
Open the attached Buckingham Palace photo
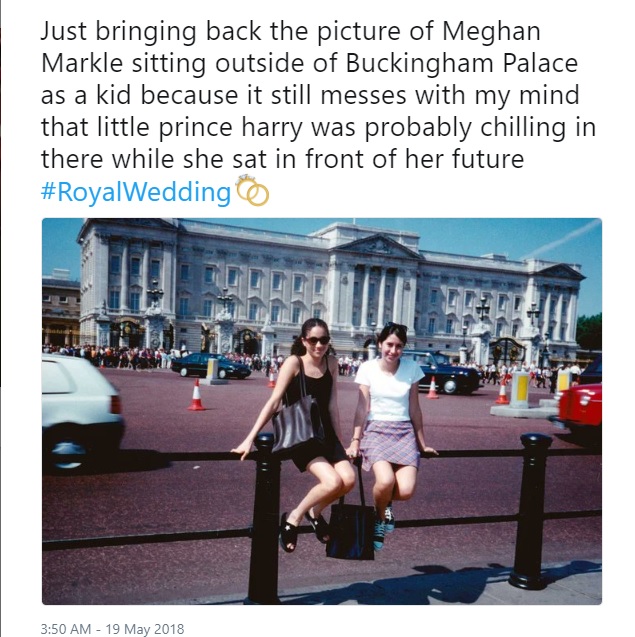pos(321,410)
